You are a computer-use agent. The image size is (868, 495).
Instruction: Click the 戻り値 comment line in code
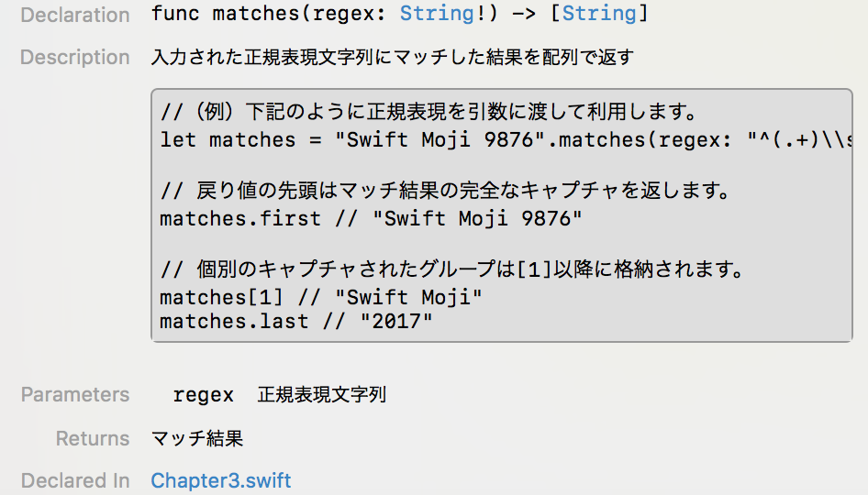click(x=446, y=191)
